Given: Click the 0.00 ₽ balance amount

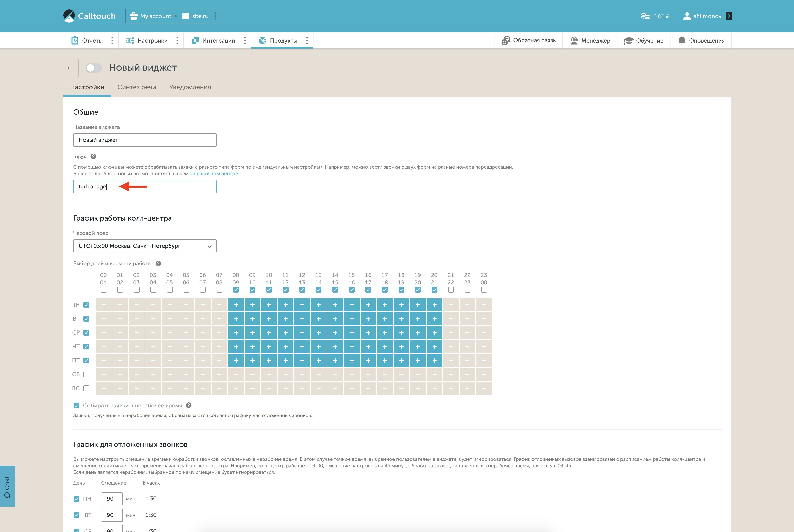Looking at the screenshot, I should tap(661, 16).
